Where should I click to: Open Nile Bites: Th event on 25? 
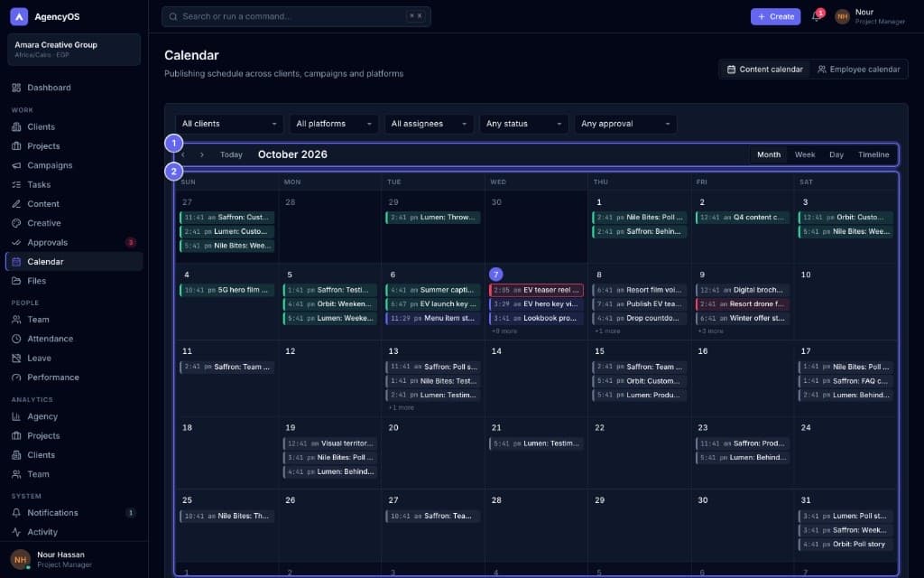tap(226, 516)
